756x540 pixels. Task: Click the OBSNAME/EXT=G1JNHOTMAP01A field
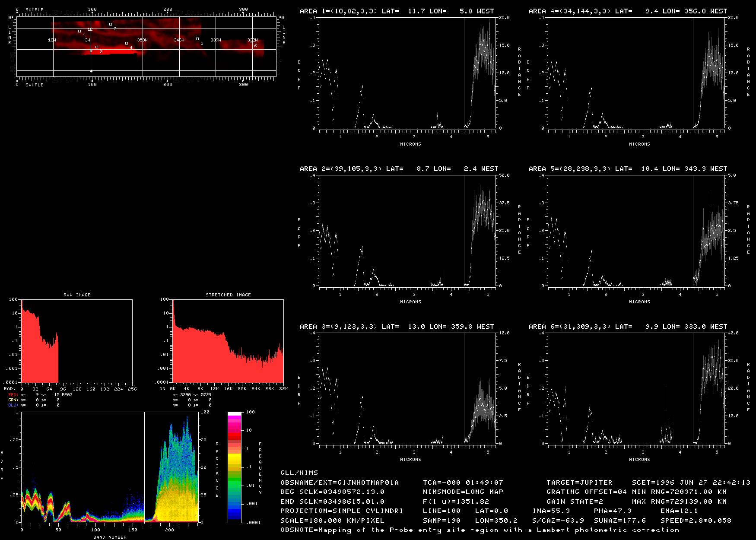click(x=340, y=483)
